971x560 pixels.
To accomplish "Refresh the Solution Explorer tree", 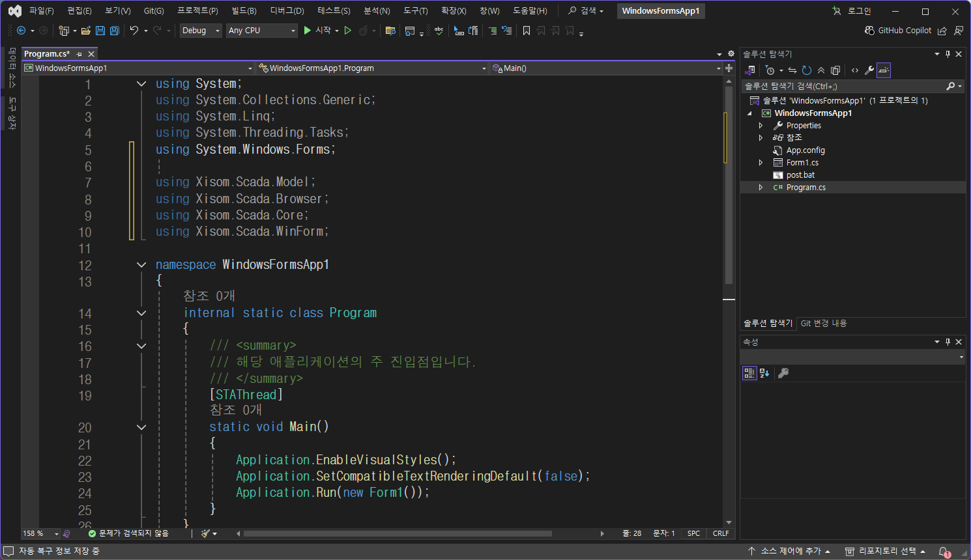I will (807, 70).
